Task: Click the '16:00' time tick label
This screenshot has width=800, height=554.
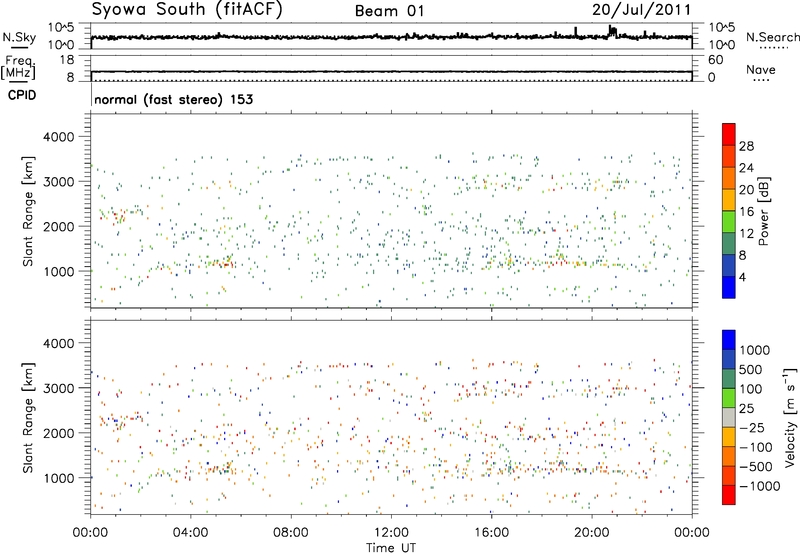Action: 491,533
